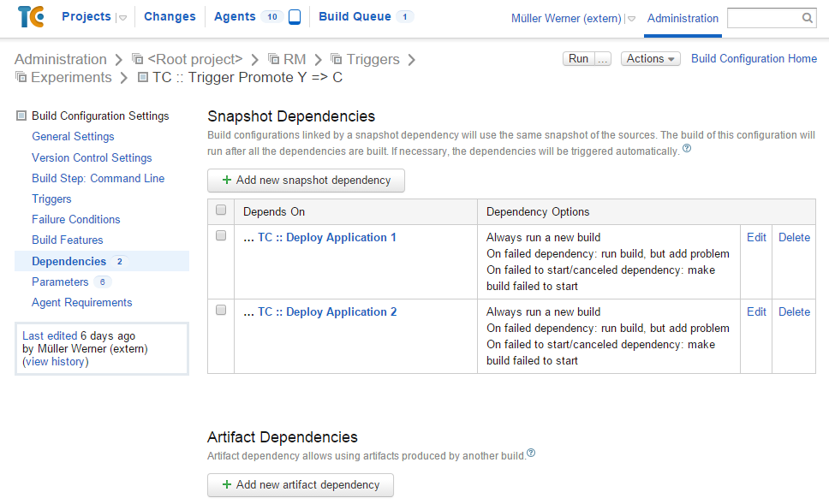Image resolution: width=829 pixels, height=504 pixels.
Task: Click the Build Configuration Home link
Action: pyautogui.click(x=754, y=58)
